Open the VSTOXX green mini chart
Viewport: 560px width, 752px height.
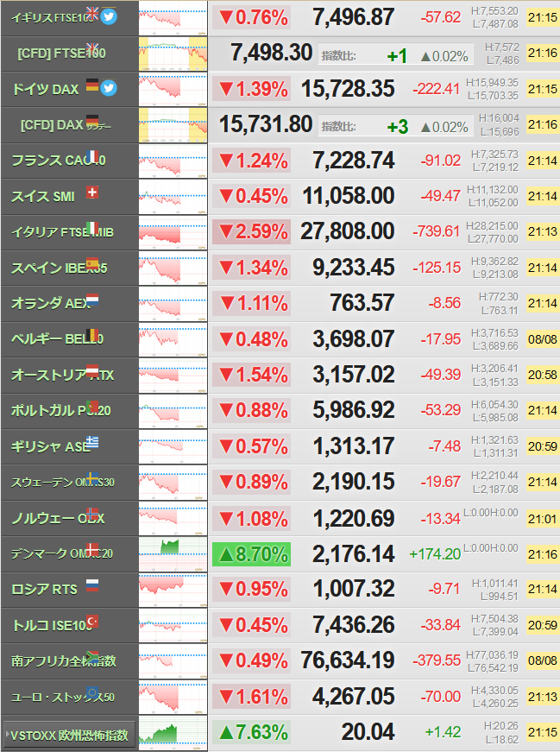coord(173,733)
